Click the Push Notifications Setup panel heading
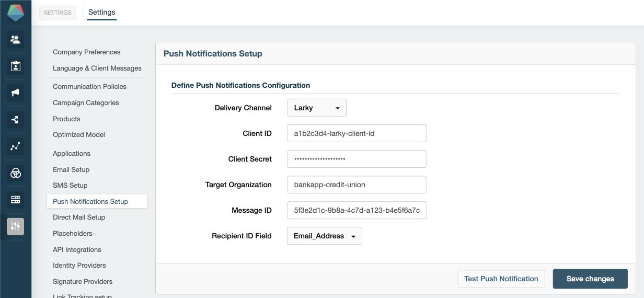This screenshot has height=298, width=644. 213,53
